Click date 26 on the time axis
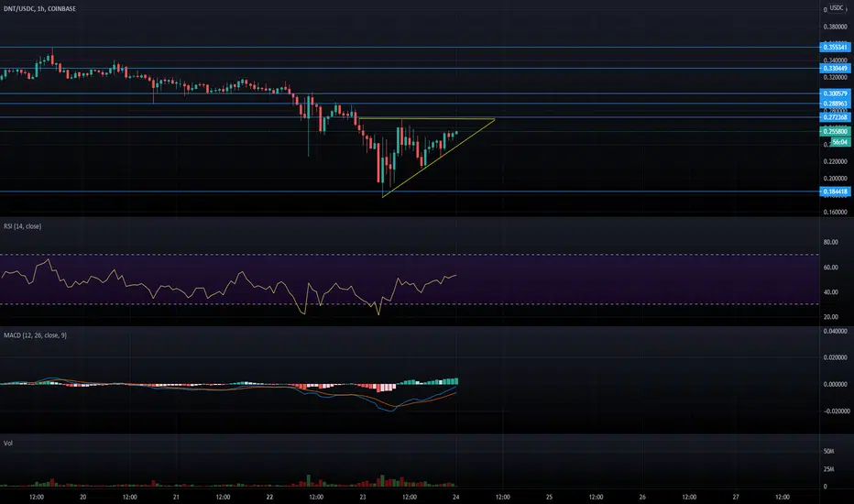 642,497
